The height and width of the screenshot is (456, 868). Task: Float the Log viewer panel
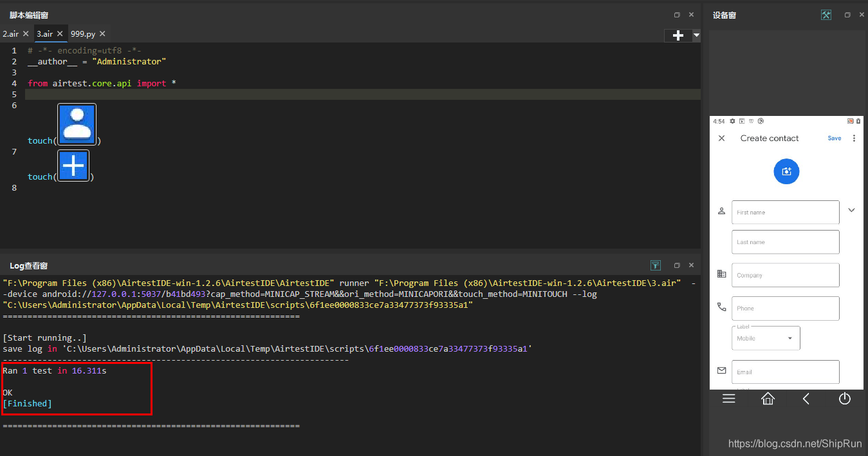[677, 265]
